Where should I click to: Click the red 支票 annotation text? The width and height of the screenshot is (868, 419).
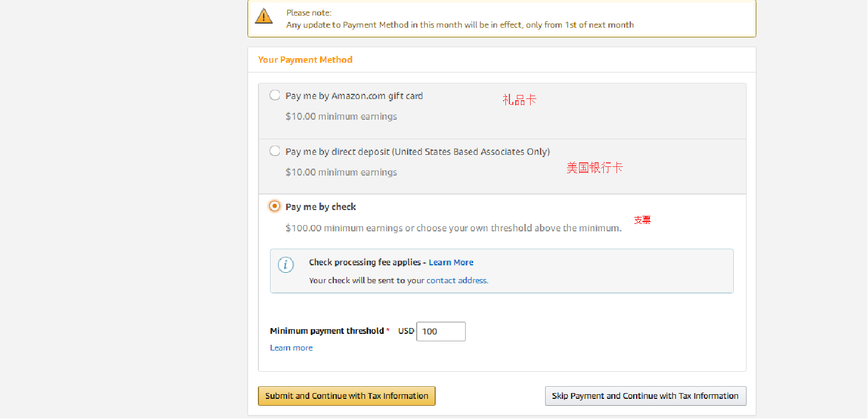tap(642, 220)
